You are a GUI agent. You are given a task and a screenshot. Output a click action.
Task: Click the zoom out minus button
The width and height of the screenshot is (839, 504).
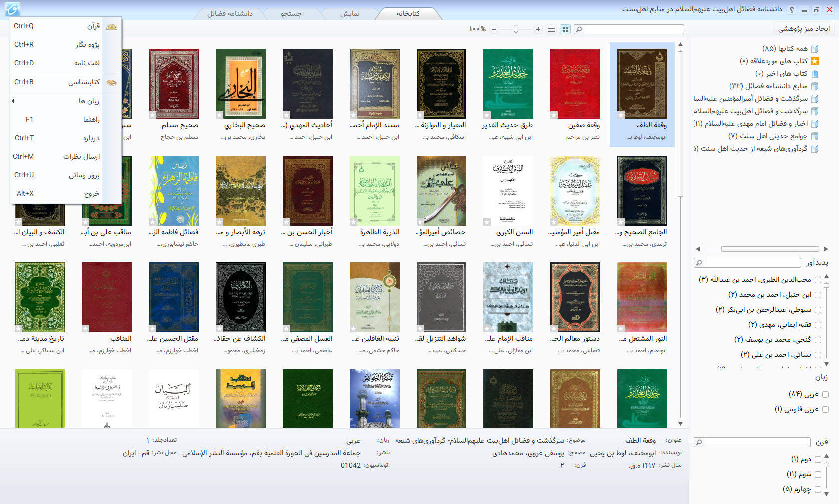pyautogui.click(x=494, y=29)
